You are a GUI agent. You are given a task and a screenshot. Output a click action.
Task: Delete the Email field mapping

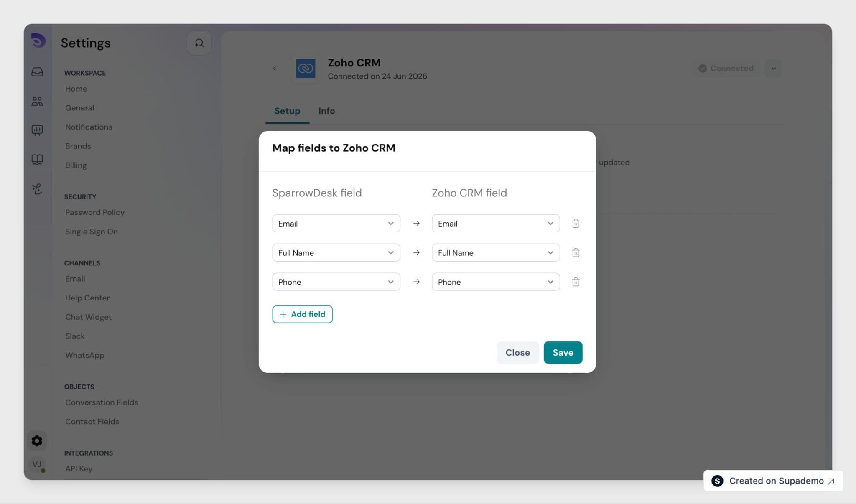576,223
